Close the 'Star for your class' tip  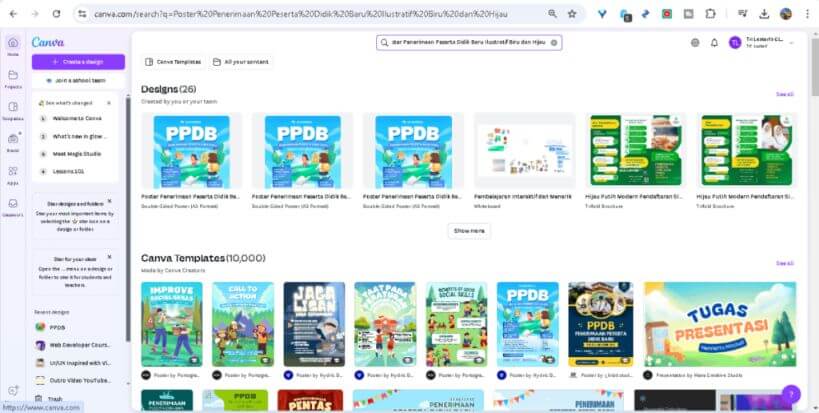tap(109, 257)
